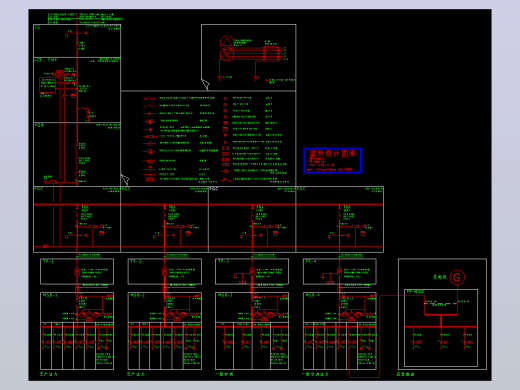Click the delta triangle transformer symbol
The width and height of the screenshot is (520, 390).
227,42
